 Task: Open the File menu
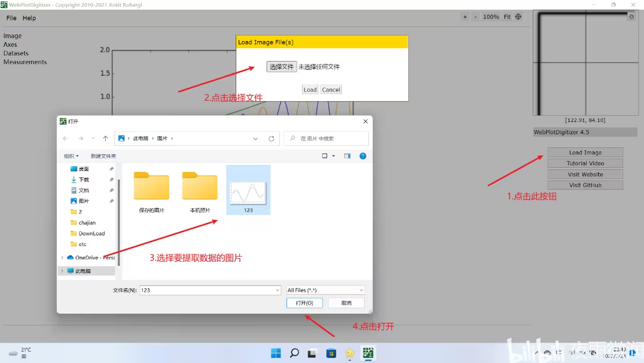(11, 17)
